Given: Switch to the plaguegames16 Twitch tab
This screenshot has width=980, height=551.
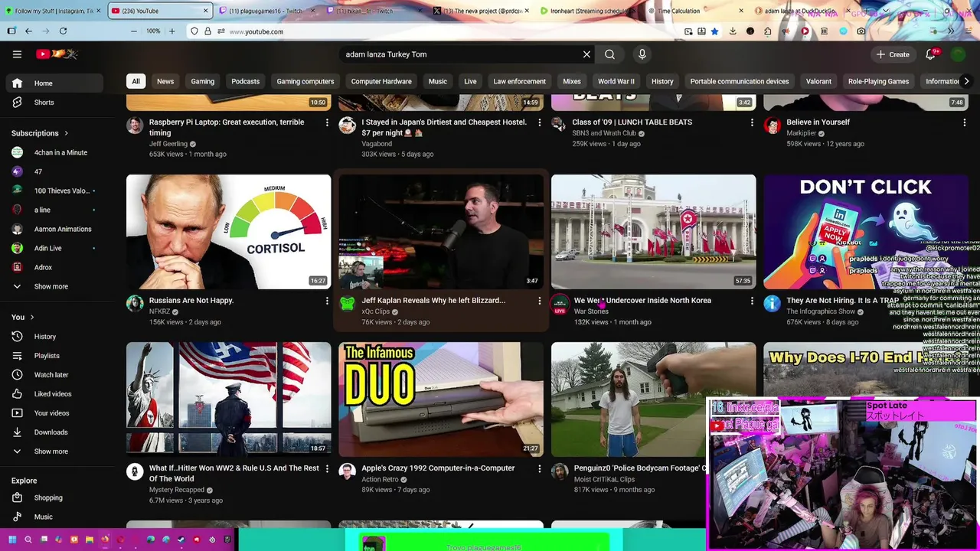Looking at the screenshot, I should coord(266,11).
